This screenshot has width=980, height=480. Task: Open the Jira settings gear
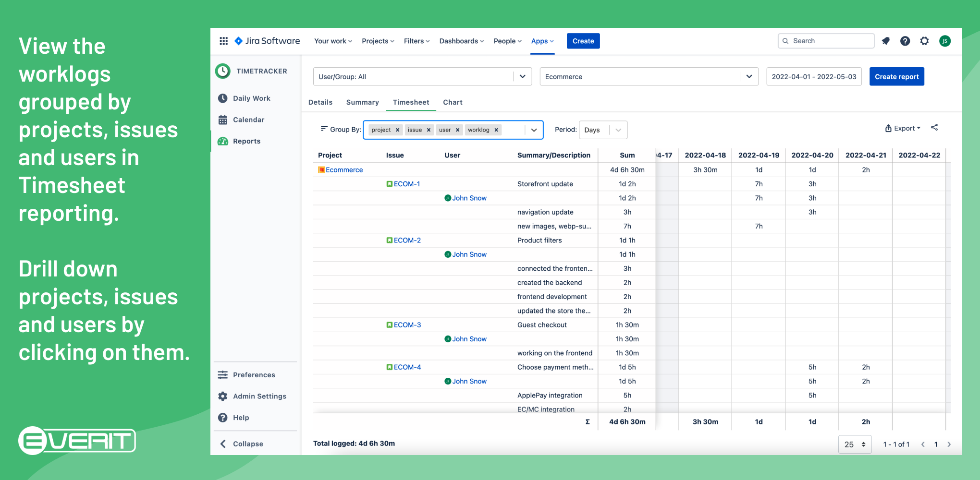(x=924, y=41)
